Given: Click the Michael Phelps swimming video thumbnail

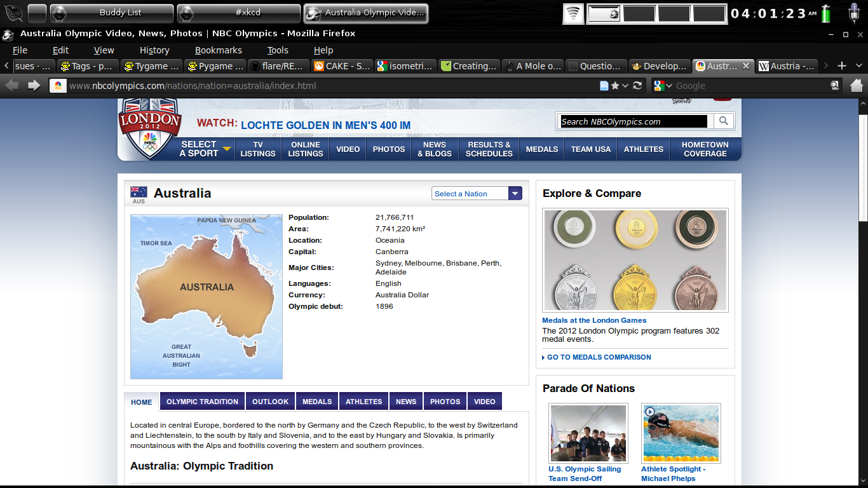Looking at the screenshot, I should click(x=681, y=433).
